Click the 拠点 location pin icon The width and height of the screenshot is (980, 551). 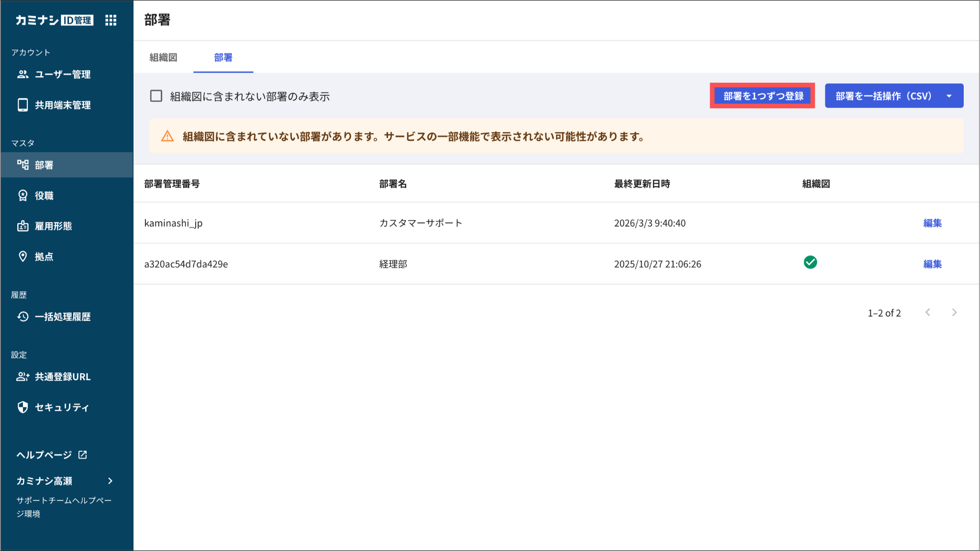coord(22,257)
